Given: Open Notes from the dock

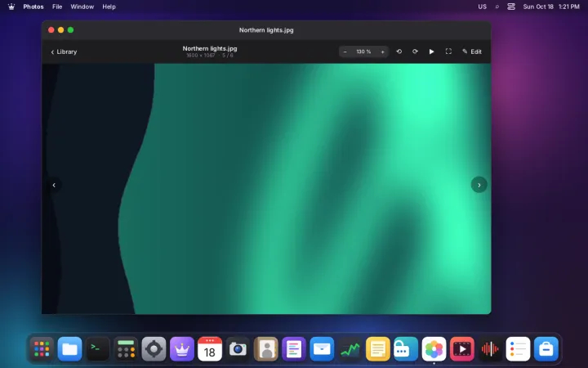Looking at the screenshot, I should click(378, 349).
